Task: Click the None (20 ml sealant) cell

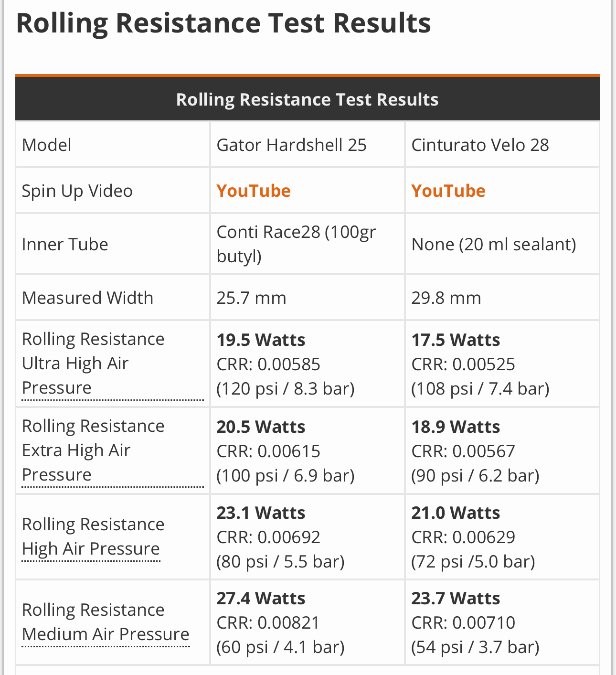Action: tap(494, 244)
